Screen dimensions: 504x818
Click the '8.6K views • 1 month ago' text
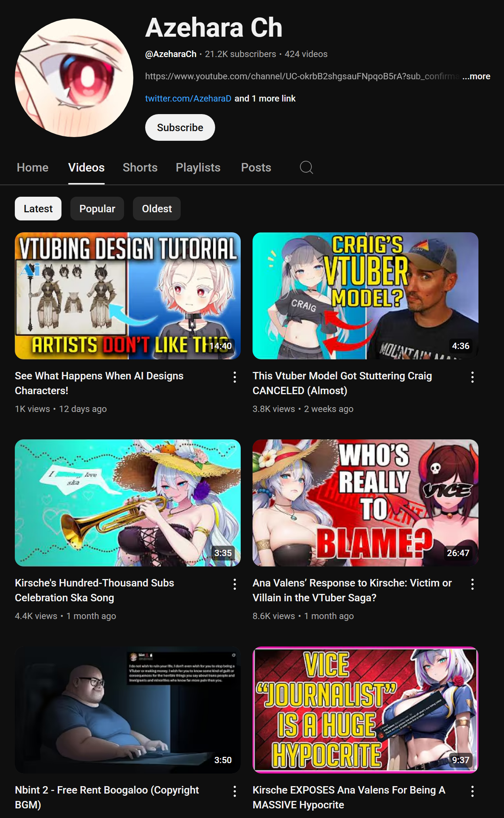(303, 616)
